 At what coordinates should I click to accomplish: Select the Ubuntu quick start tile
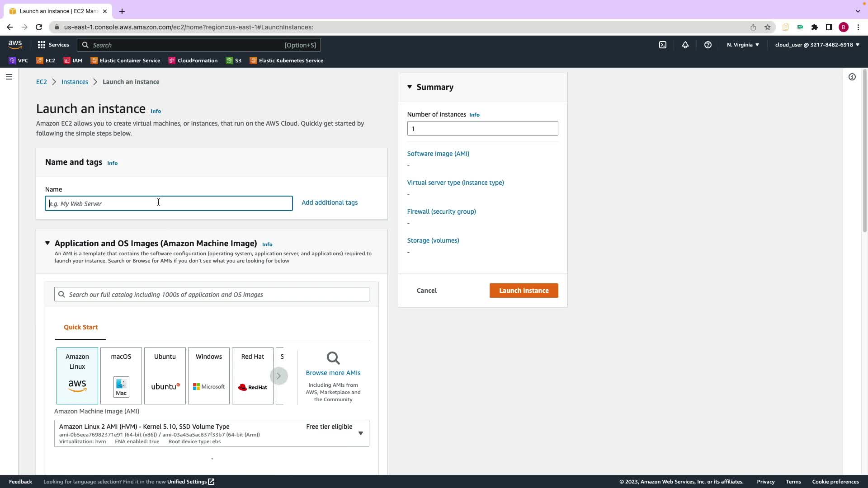[x=165, y=375]
